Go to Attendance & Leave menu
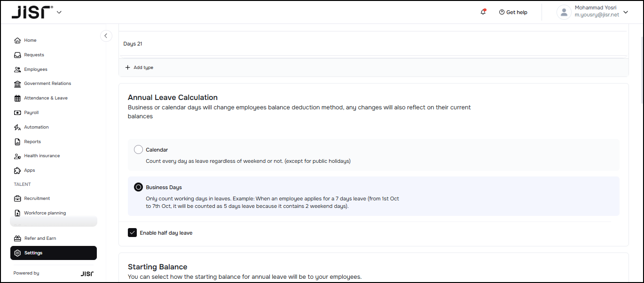Screen dimensions: 644x283 (x=46, y=98)
